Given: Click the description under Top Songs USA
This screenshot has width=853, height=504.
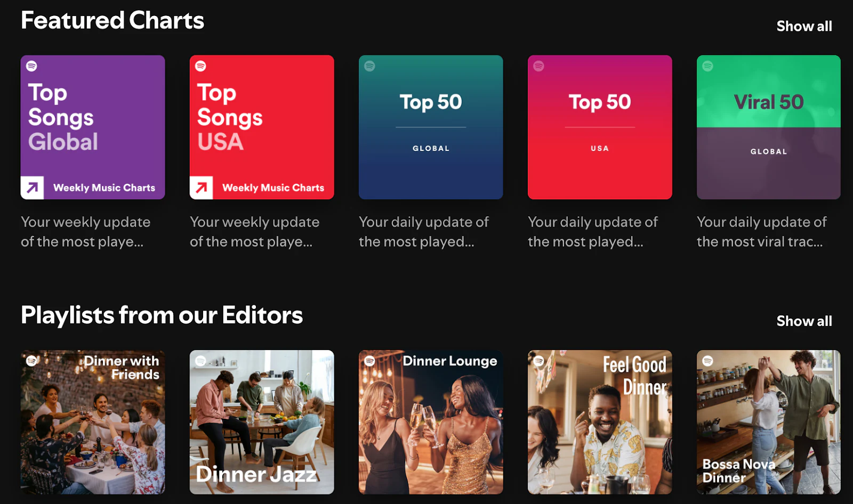Looking at the screenshot, I should (x=255, y=232).
